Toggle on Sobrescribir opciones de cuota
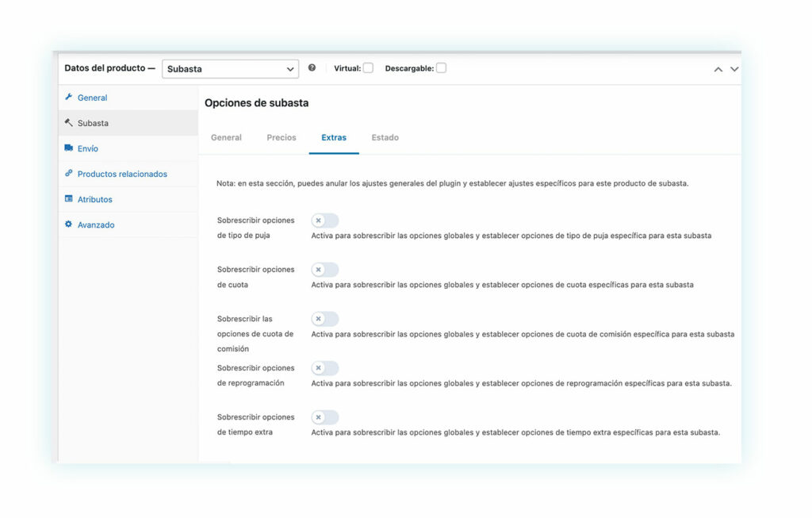Viewport: 812px width, 518px height. 324,269
